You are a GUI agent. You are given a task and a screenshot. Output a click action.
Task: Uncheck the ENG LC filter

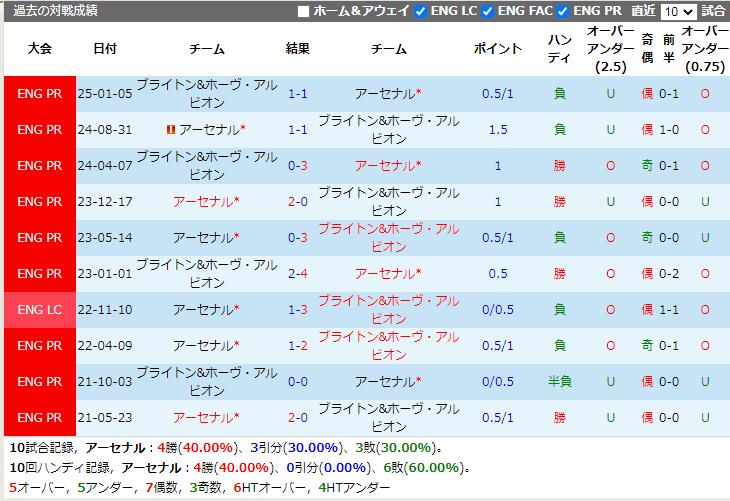(421, 11)
